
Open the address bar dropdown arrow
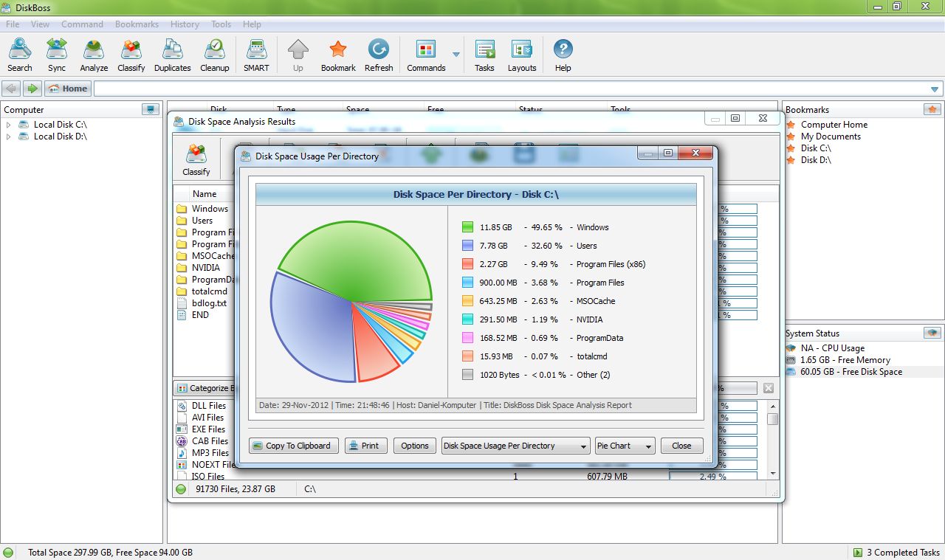point(935,89)
